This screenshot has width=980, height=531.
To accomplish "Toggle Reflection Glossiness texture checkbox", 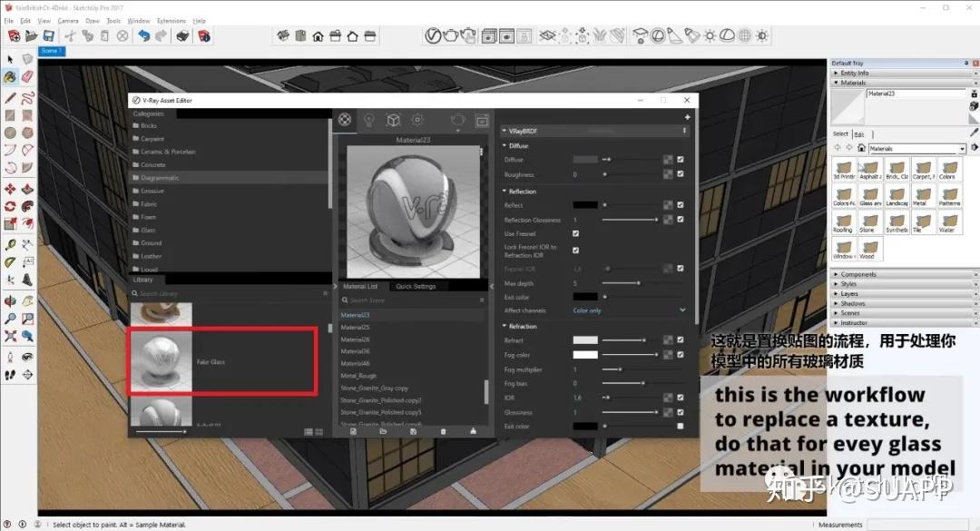I will click(x=680, y=220).
